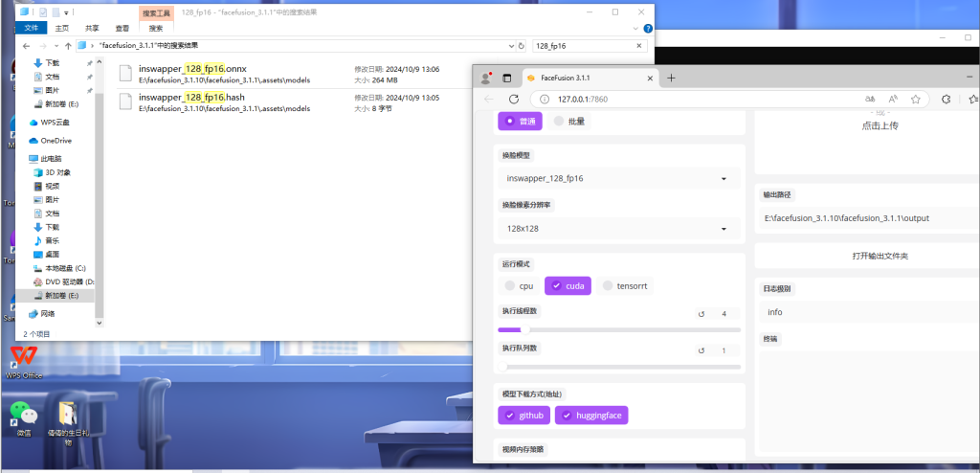Click the 打开输出文件夹 button
This screenshot has height=473, width=980.
[866, 257]
